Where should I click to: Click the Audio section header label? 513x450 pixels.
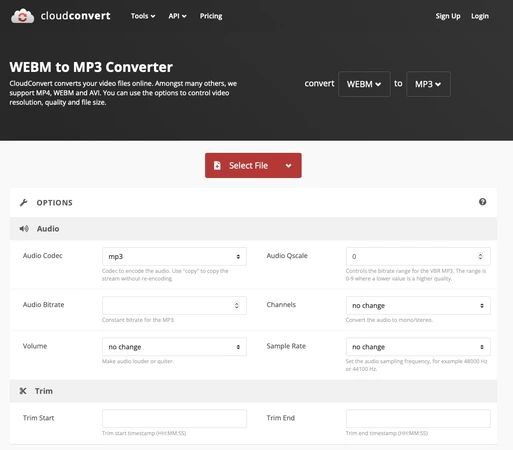(48, 229)
